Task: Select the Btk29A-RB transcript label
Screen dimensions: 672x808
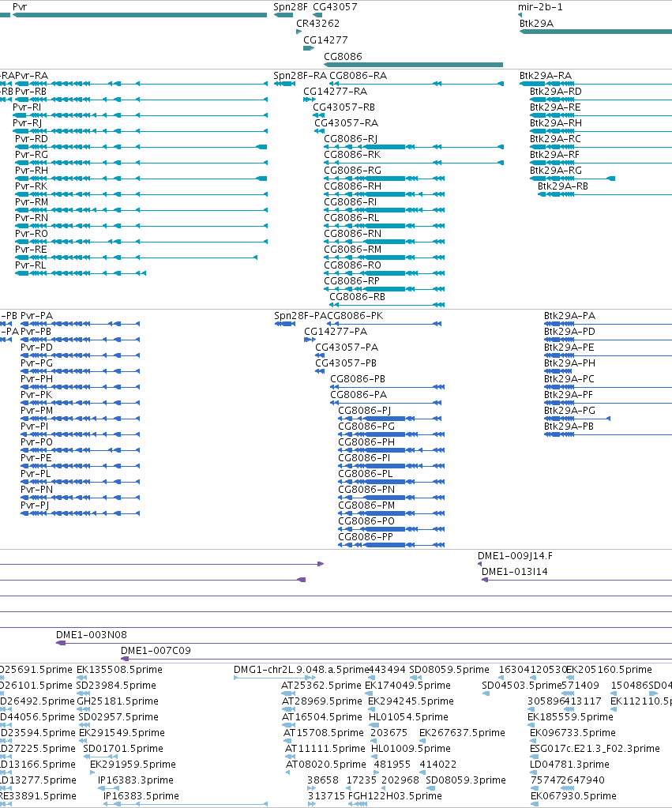Action: pos(563,186)
